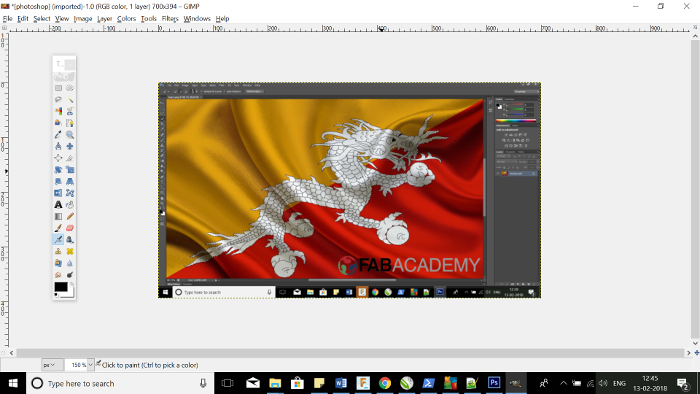Select the Heal tool

70,252
